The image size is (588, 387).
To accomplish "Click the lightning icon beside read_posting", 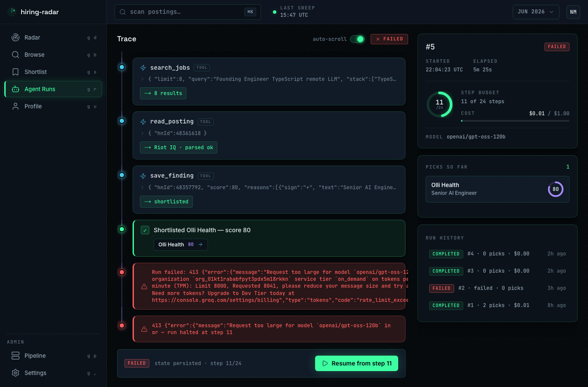I will [x=143, y=122].
